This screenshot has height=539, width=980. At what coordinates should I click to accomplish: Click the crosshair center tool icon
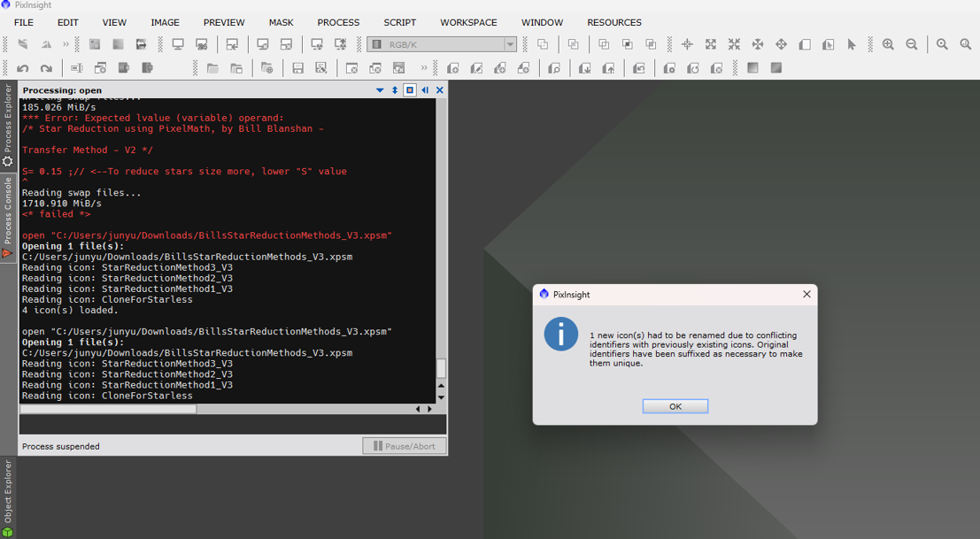click(687, 44)
